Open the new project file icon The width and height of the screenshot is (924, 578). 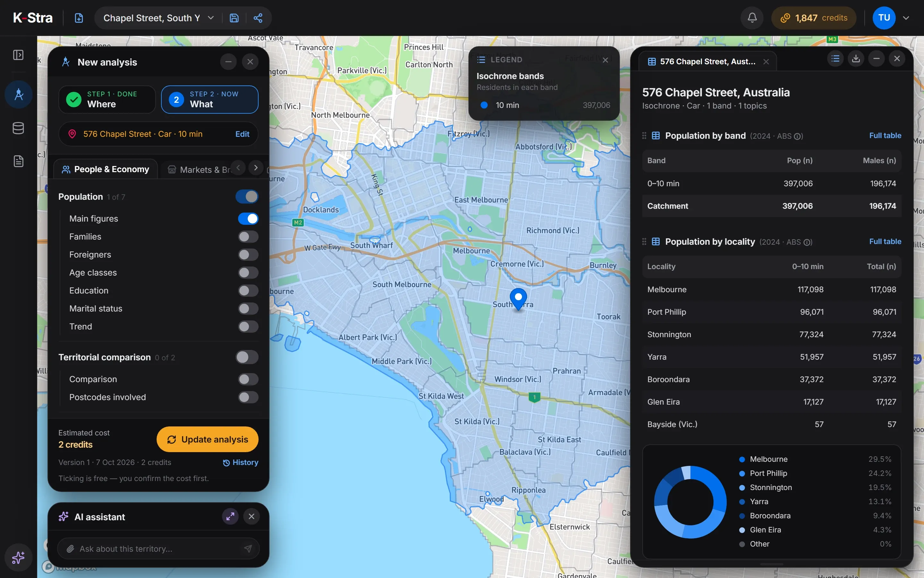tap(79, 18)
